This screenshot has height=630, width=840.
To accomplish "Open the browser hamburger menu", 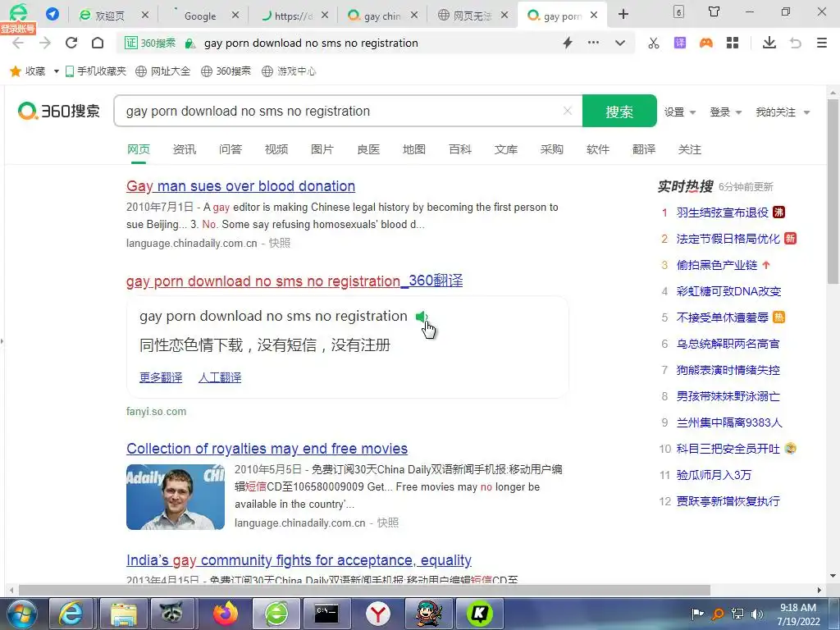I will 822,43.
